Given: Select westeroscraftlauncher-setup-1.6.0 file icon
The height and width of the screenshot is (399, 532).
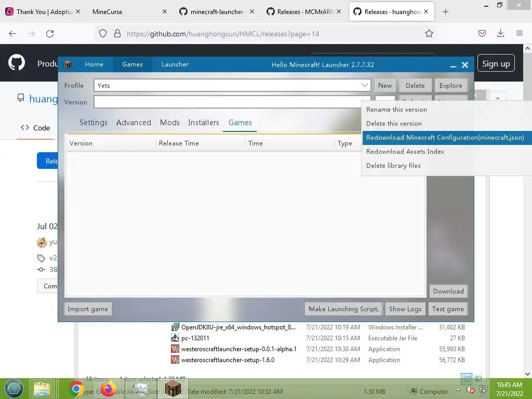Looking at the screenshot, I should 175,360.
